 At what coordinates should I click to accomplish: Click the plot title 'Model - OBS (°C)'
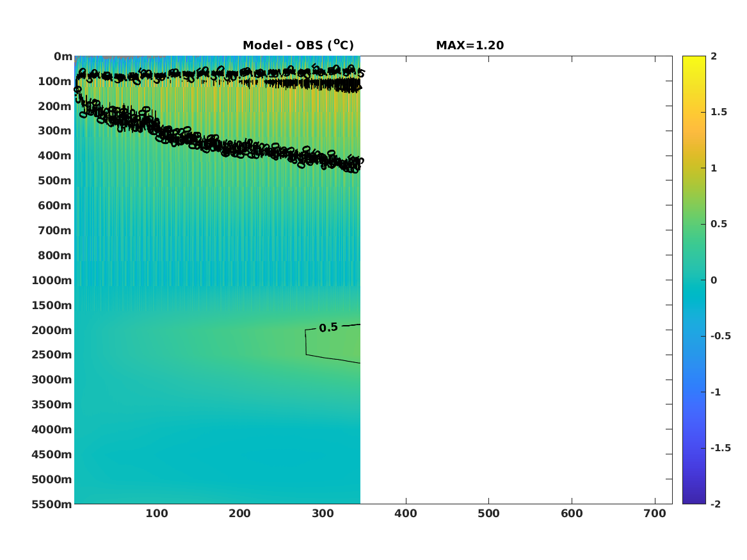point(298,45)
